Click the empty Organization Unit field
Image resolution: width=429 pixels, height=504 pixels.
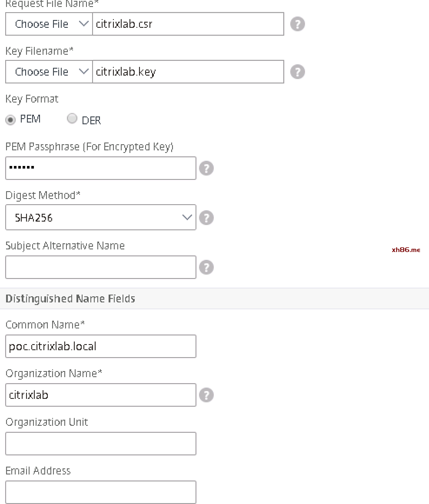pyautogui.click(x=101, y=444)
